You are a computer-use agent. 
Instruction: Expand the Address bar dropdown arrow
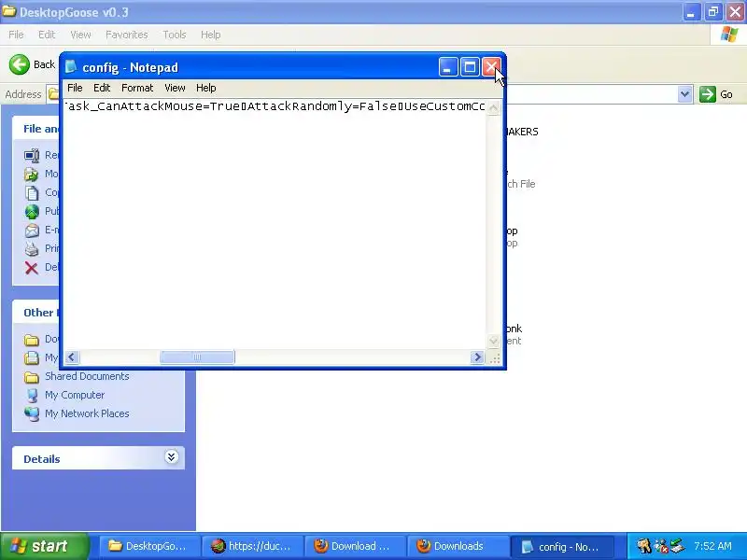684,94
